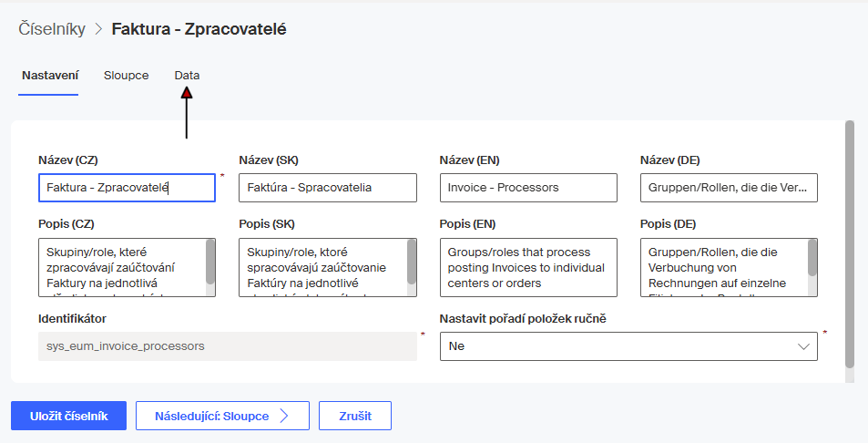This screenshot has width=868, height=443.
Task: Click the main form vertical scrollbar
Action: (x=850, y=246)
